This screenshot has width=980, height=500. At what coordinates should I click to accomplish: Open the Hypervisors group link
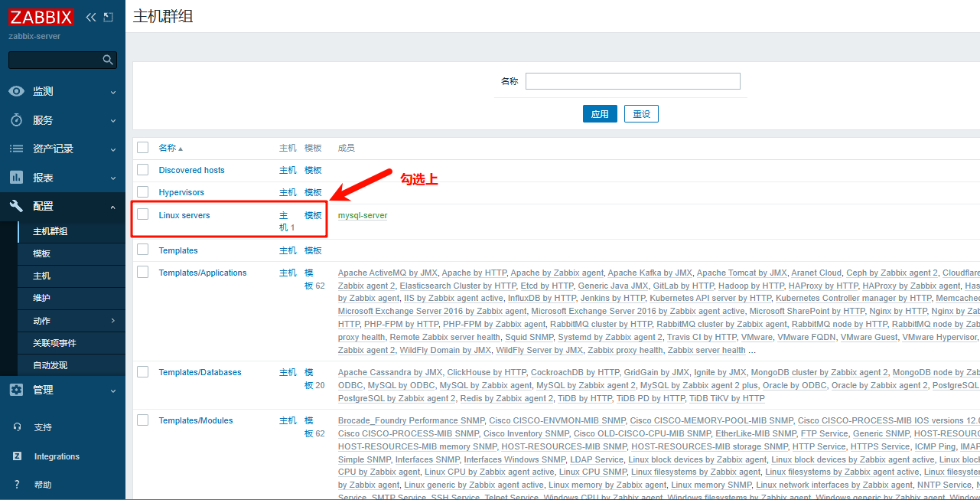click(x=181, y=192)
